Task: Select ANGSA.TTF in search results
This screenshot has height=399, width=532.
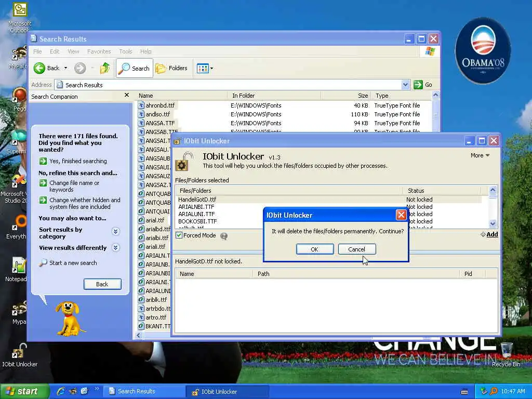Action: (x=160, y=123)
